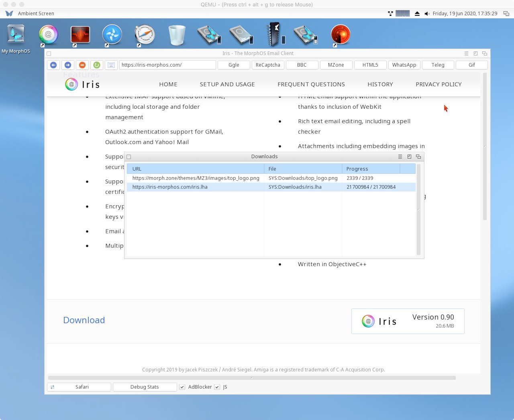Go forward with the browser forward arrow
Viewport: 514px width, 420px height.
coord(68,65)
